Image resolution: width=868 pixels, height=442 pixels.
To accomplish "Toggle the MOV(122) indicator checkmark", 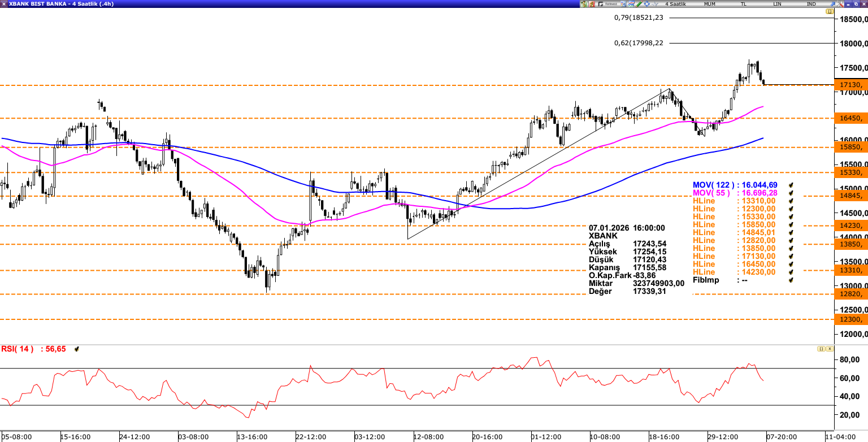I will click(792, 185).
